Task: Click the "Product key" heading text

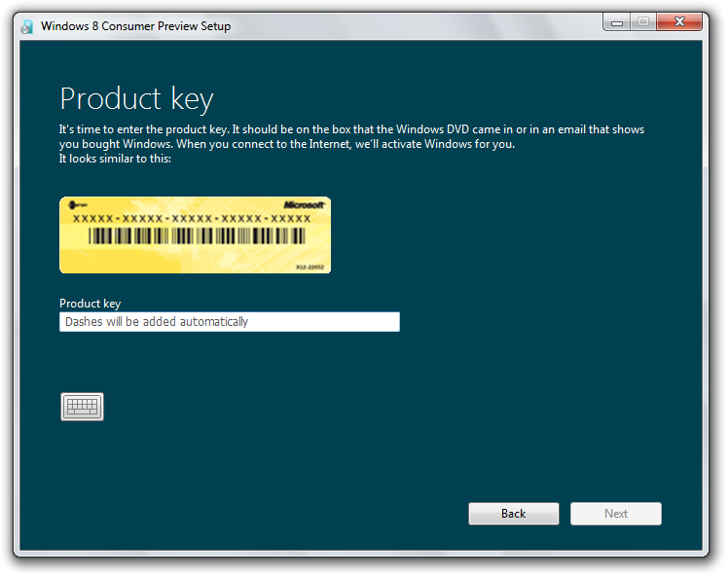Action: pos(136,99)
